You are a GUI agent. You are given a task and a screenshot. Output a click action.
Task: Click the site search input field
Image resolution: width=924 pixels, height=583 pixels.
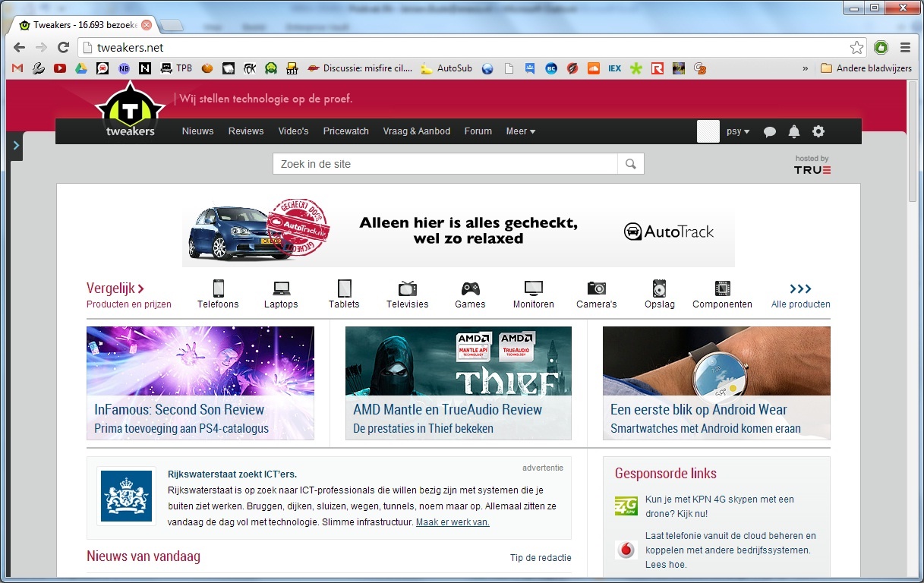pyautogui.click(x=446, y=164)
